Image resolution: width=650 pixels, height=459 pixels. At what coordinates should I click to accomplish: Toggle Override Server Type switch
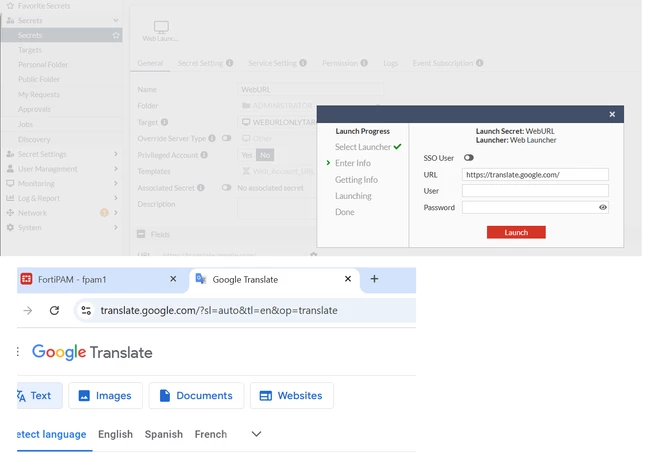click(x=226, y=138)
